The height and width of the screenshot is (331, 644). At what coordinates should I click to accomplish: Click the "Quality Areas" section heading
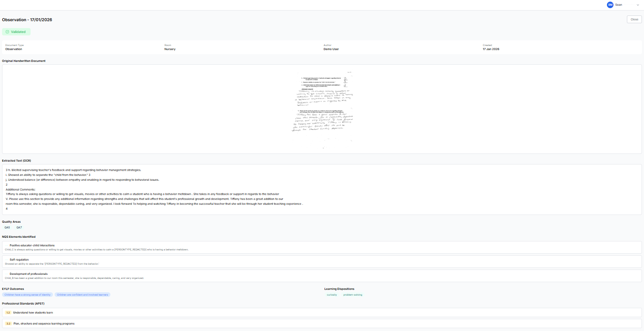[x=11, y=222]
